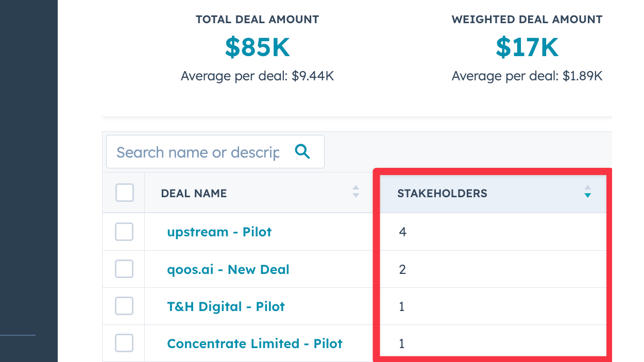
Task: Click the $17K weighted deal amount
Action: pyautogui.click(x=527, y=47)
